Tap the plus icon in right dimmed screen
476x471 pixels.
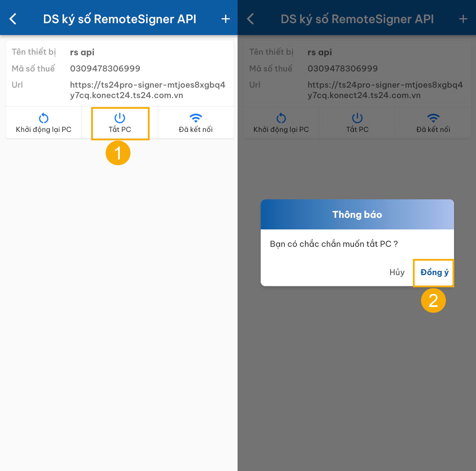pyautogui.click(x=463, y=19)
